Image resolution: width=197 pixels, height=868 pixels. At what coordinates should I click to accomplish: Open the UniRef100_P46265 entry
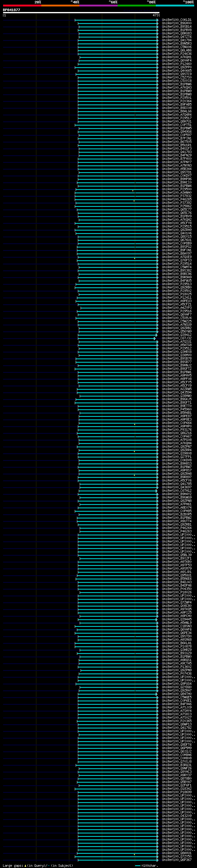click(x=177, y=200)
